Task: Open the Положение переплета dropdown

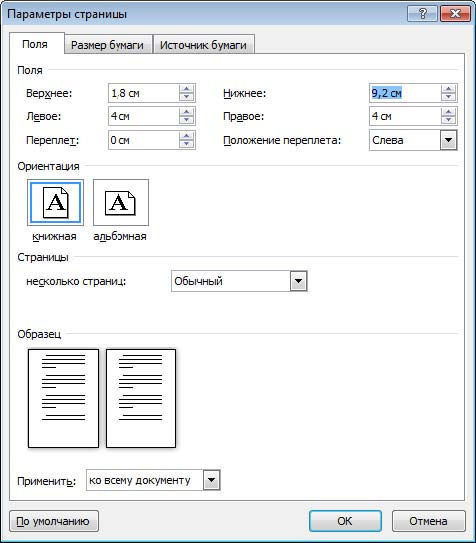Action: [449, 140]
